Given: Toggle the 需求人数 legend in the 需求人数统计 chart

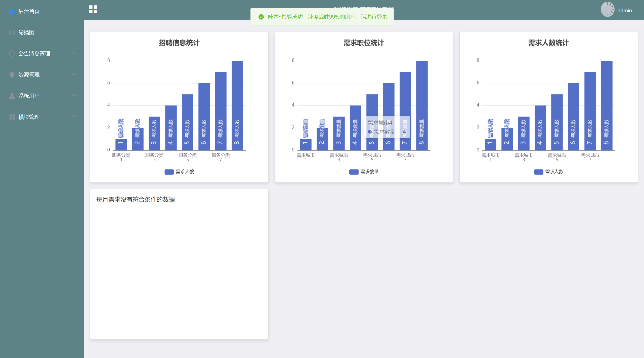Looking at the screenshot, I should 554,172.
